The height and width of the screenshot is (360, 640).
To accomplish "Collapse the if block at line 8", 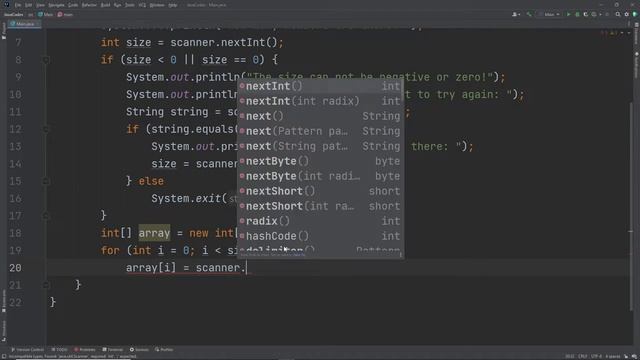I will coord(46,60).
